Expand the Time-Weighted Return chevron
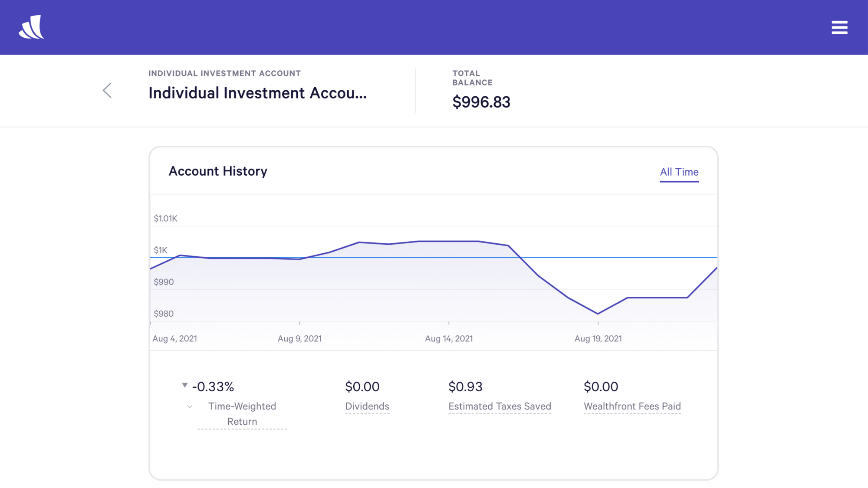The width and height of the screenshot is (868, 488). point(190,406)
